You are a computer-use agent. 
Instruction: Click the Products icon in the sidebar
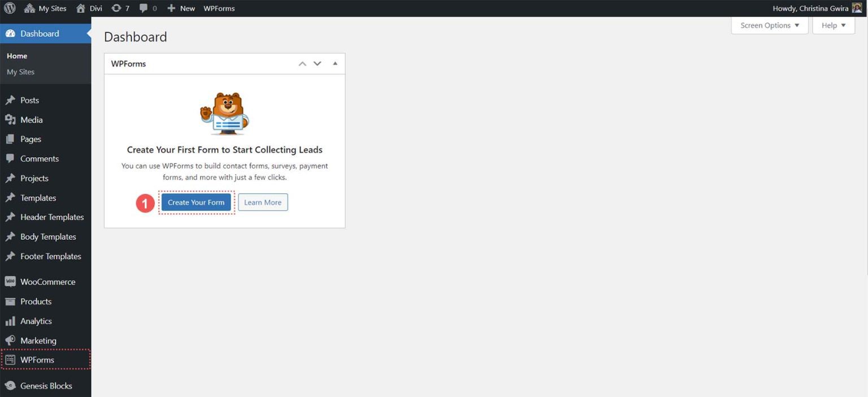click(10, 301)
